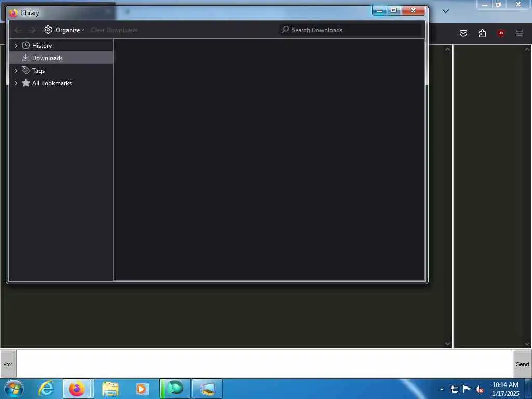This screenshot has width=532, height=399.
Task: Maximize the Library window
Action: click(x=394, y=11)
